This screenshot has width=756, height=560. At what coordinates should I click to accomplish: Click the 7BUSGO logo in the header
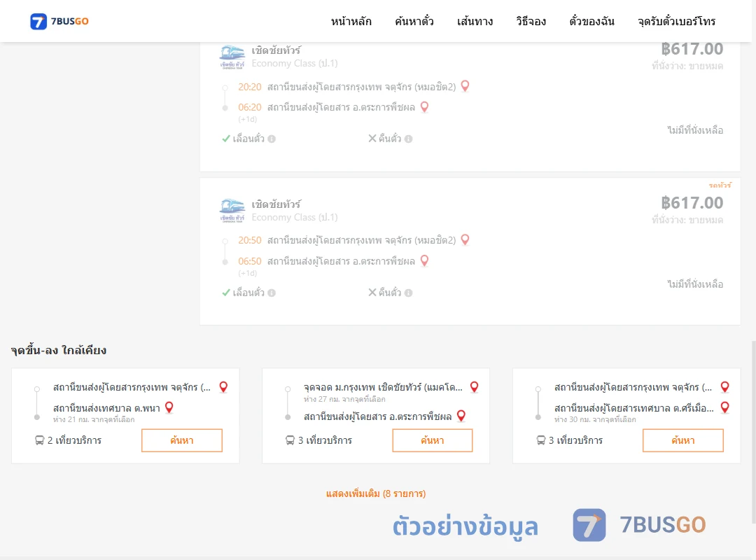coord(59,21)
